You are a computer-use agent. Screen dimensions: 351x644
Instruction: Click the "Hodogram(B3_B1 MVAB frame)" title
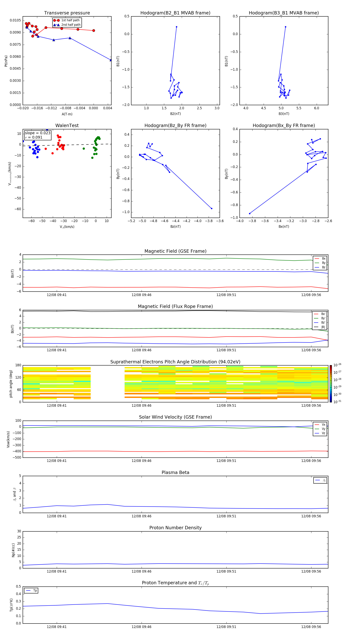pyautogui.click(x=284, y=13)
